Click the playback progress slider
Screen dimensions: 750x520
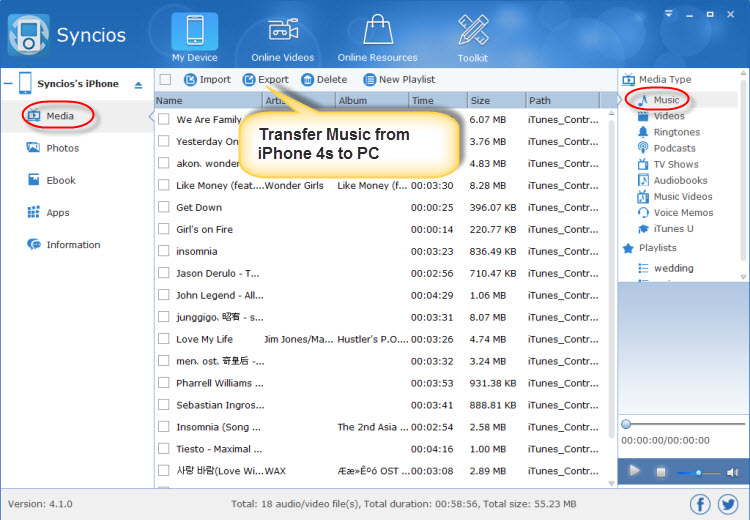click(683, 424)
